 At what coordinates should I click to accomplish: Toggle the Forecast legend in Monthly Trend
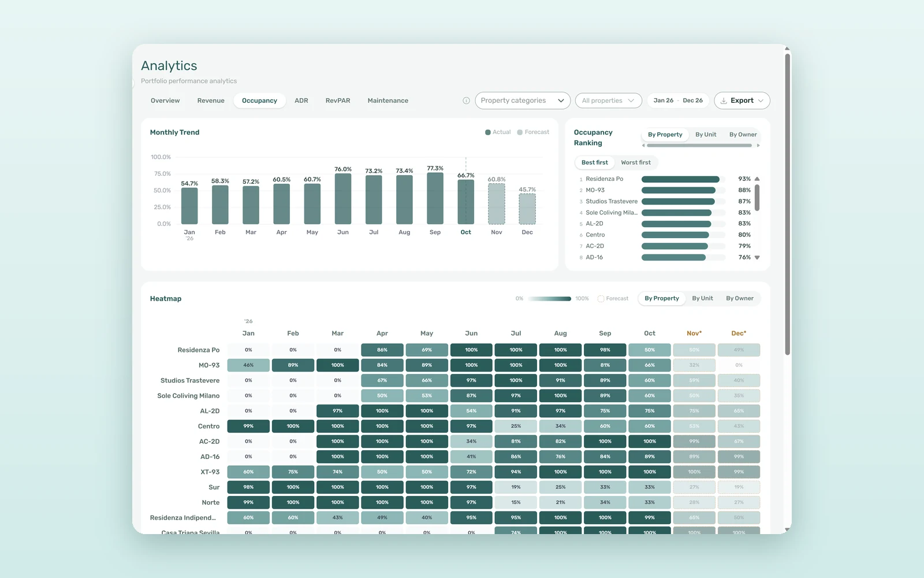533,132
